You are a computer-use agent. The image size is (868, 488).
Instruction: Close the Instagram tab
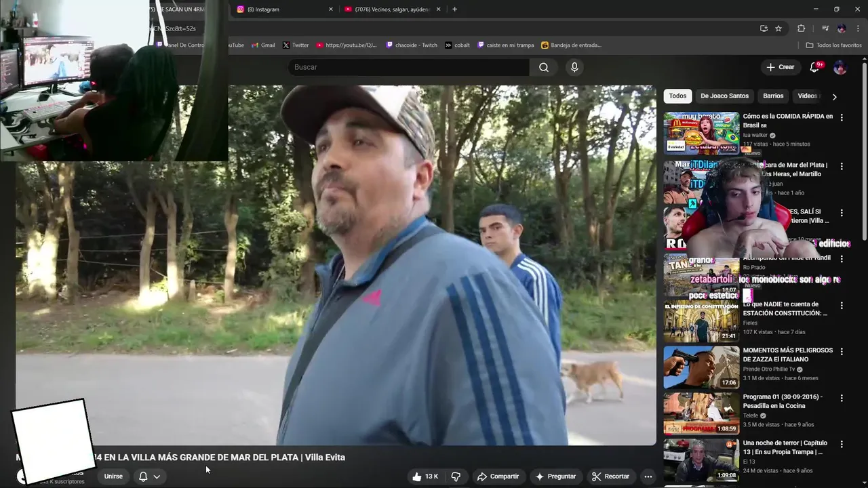tap(331, 9)
